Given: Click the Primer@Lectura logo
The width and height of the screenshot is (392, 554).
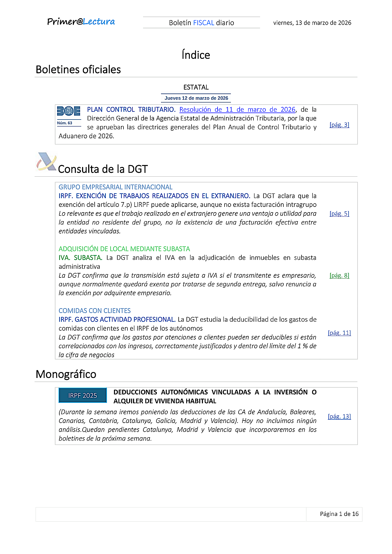Looking at the screenshot, I should [x=81, y=22].
